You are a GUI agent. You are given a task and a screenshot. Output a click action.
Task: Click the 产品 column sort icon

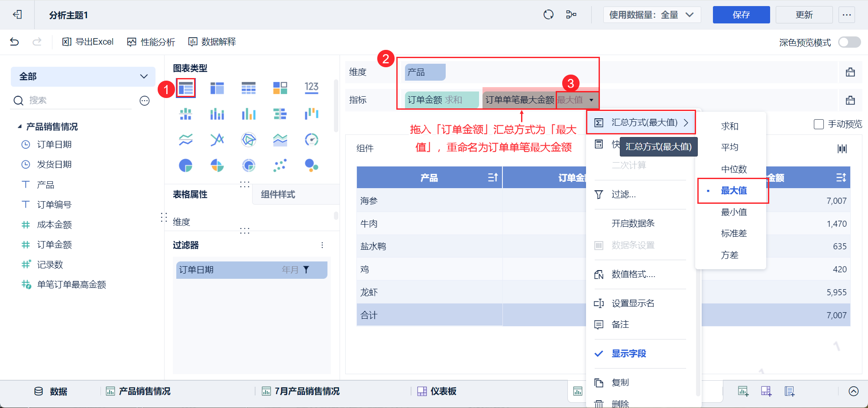tap(493, 177)
